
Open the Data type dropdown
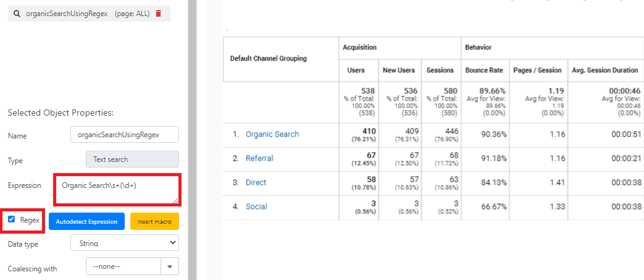132,244
